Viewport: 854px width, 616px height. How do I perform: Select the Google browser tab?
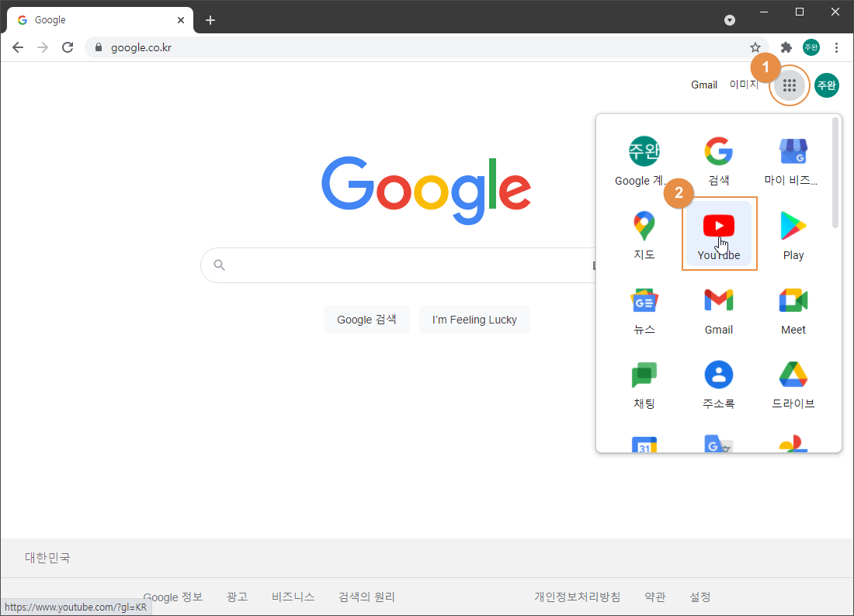click(100, 20)
